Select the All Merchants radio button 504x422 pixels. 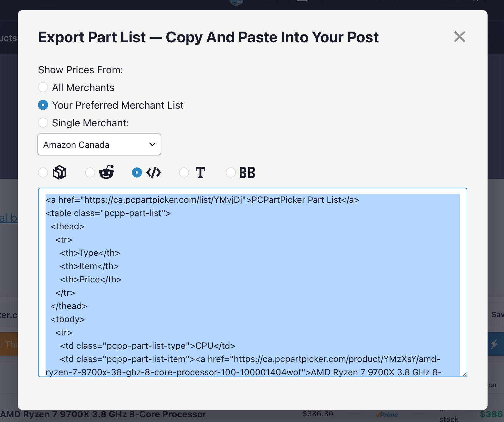[x=43, y=87]
